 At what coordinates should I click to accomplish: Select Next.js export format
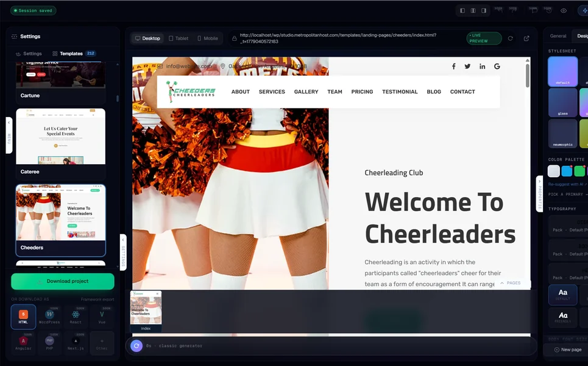[76, 343]
